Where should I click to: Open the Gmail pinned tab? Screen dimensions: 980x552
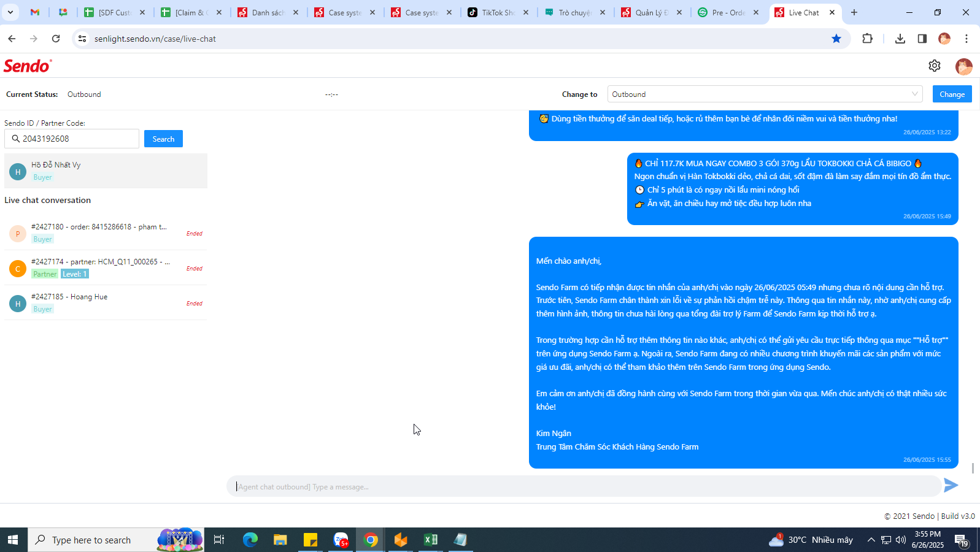click(35, 12)
